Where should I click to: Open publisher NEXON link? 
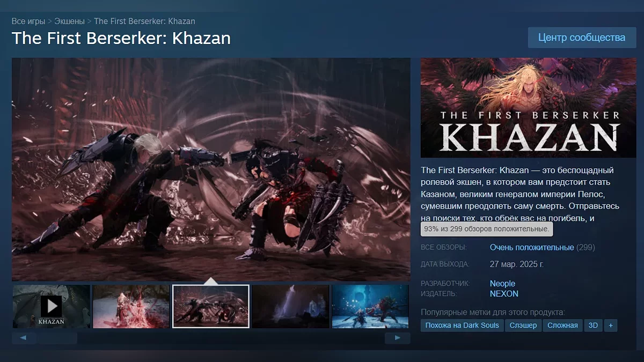click(x=504, y=293)
